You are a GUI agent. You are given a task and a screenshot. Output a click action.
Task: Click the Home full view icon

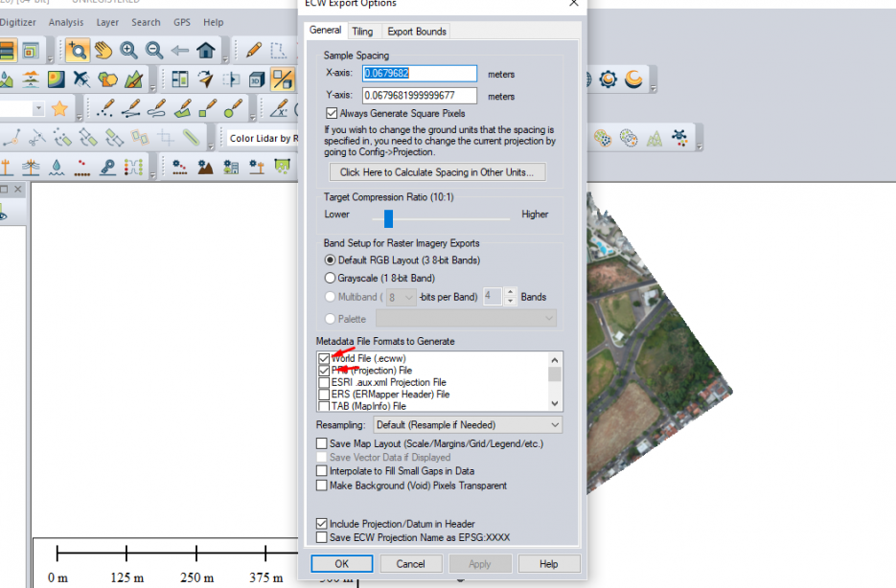(x=206, y=51)
